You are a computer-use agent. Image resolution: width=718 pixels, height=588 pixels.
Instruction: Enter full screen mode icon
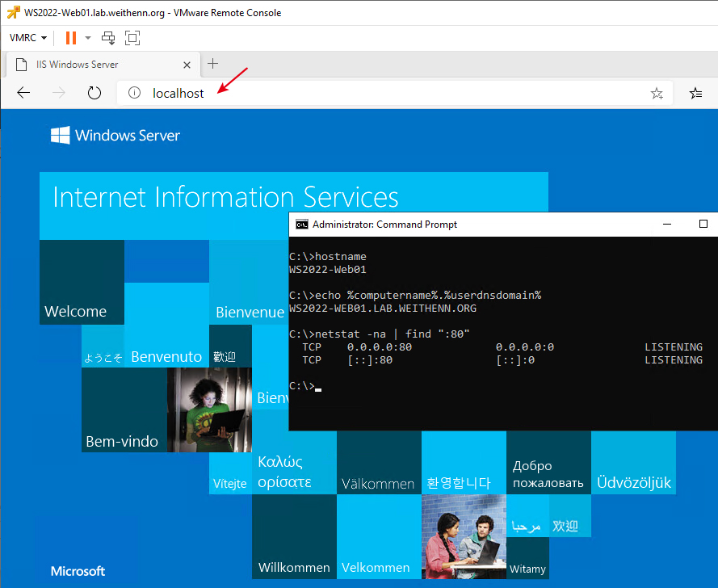pyautogui.click(x=132, y=37)
